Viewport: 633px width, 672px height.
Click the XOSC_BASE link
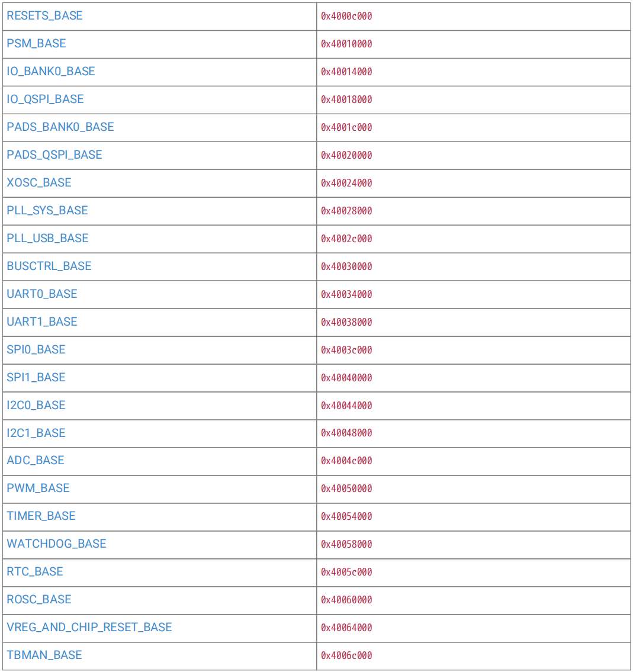(x=39, y=182)
